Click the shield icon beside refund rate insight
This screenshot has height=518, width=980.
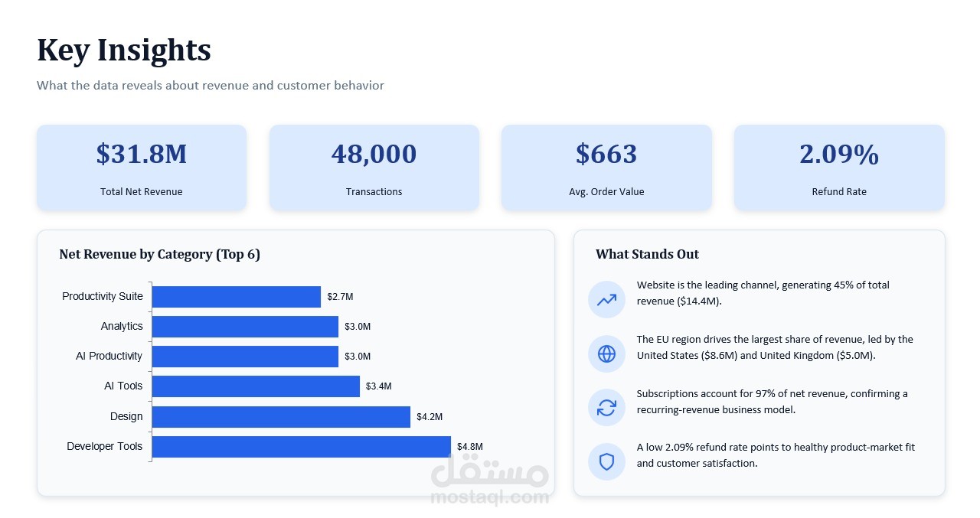(x=606, y=462)
